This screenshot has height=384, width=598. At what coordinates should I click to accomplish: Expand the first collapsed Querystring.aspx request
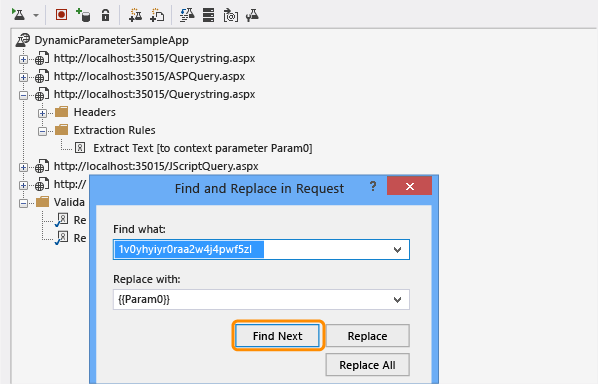pos(23,59)
